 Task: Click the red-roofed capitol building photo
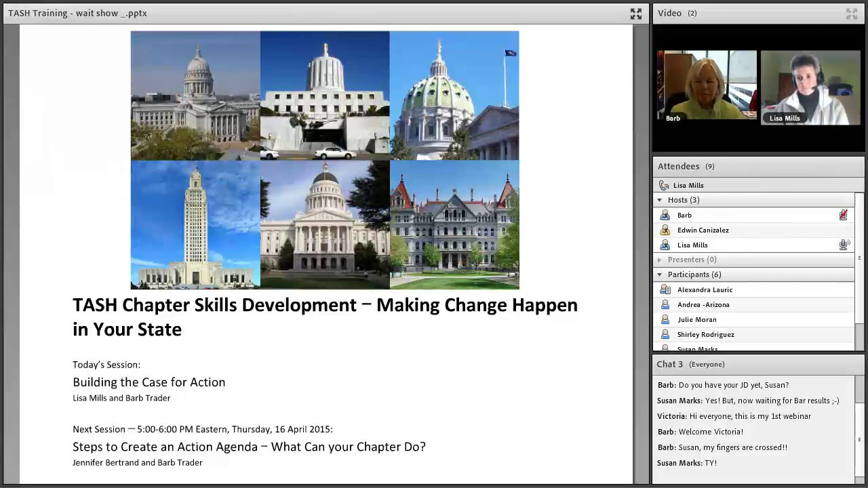click(x=454, y=225)
